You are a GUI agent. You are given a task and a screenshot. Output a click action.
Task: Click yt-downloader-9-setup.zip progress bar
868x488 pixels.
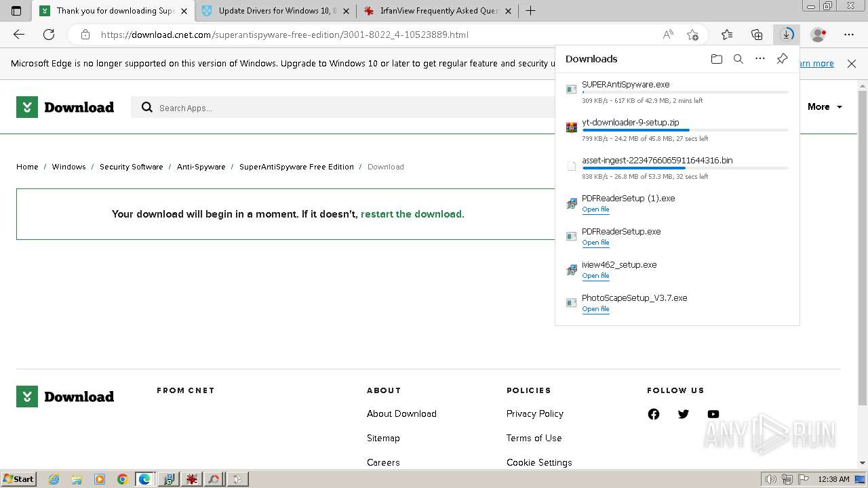685,130
